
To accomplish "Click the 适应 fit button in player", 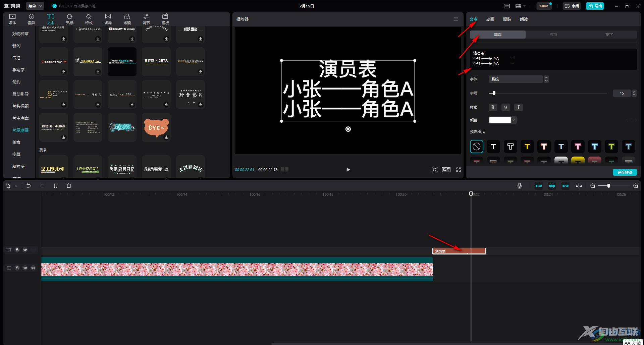I will click(446, 170).
